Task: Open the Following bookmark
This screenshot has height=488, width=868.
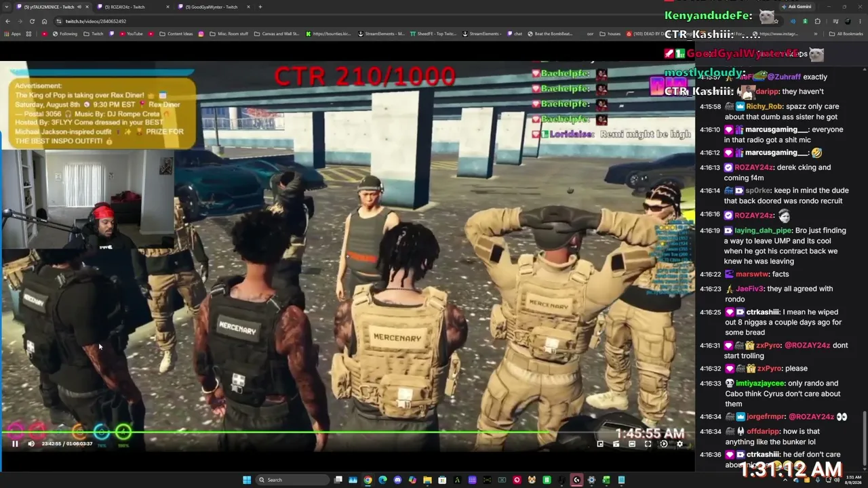Action: point(64,33)
